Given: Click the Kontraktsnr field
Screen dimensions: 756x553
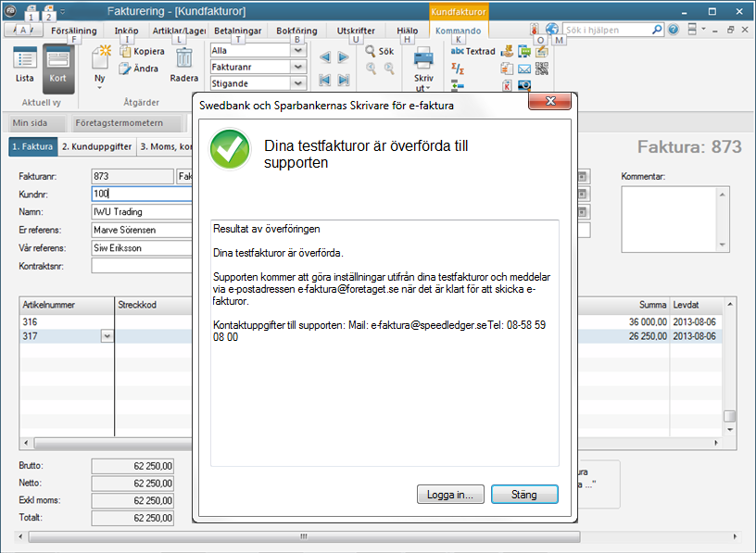Looking at the screenshot, I should tap(142, 266).
